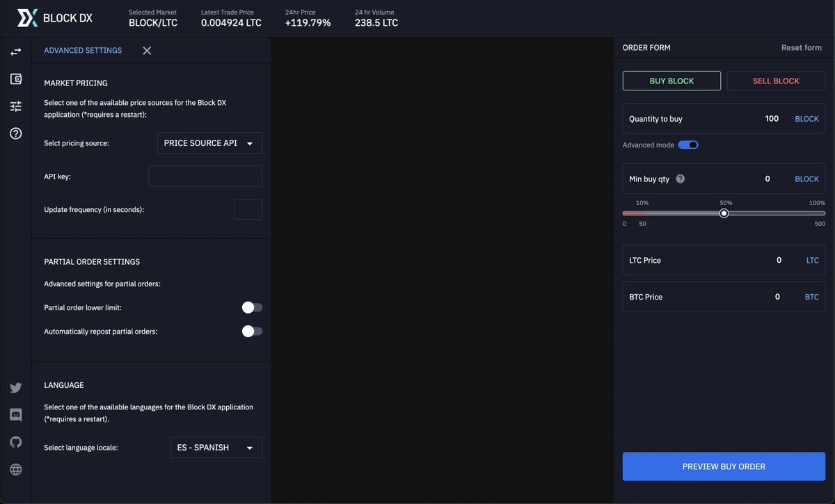The width and height of the screenshot is (835, 504).
Task: Open the exchange swap arrows sidebar icon
Action: point(16,52)
